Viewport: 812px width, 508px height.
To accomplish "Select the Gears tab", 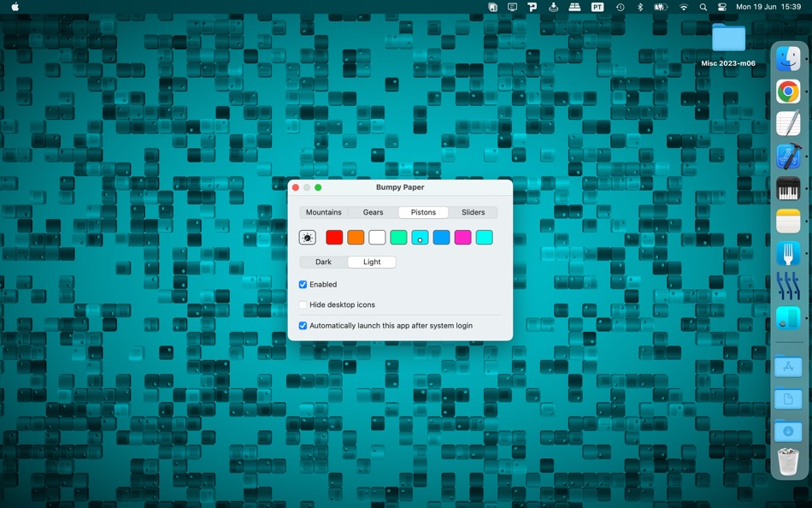I will point(373,212).
